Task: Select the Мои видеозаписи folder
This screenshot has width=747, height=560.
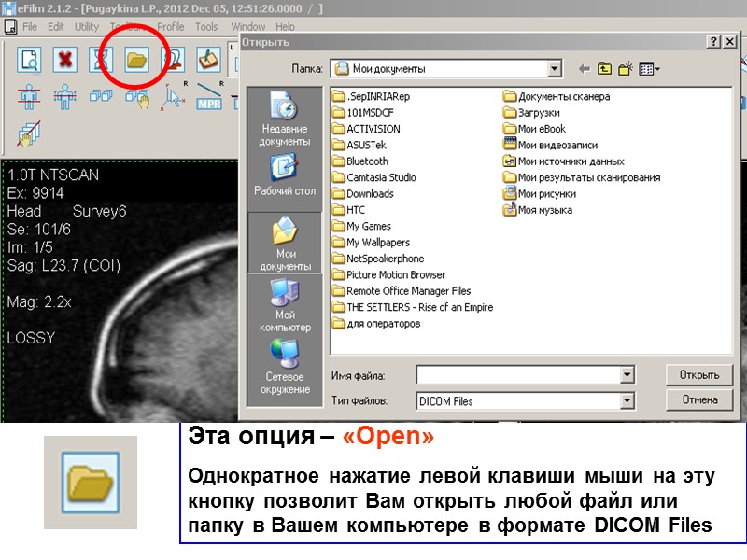Action: (551, 145)
